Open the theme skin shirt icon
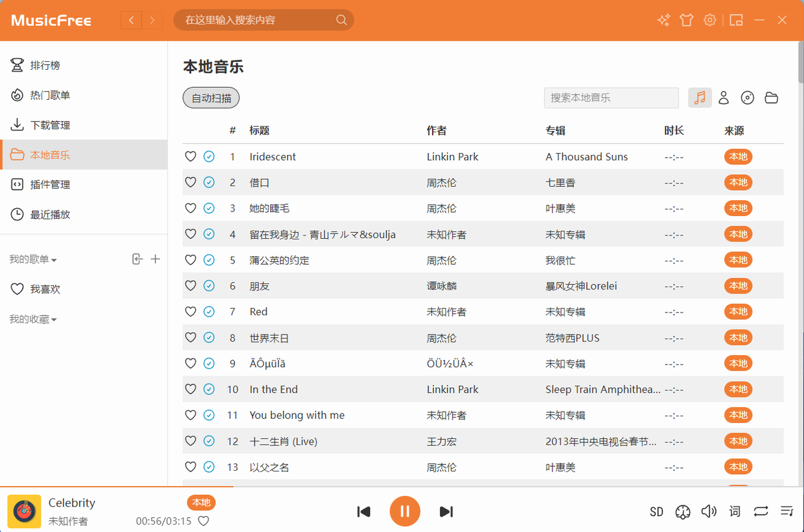 point(686,20)
